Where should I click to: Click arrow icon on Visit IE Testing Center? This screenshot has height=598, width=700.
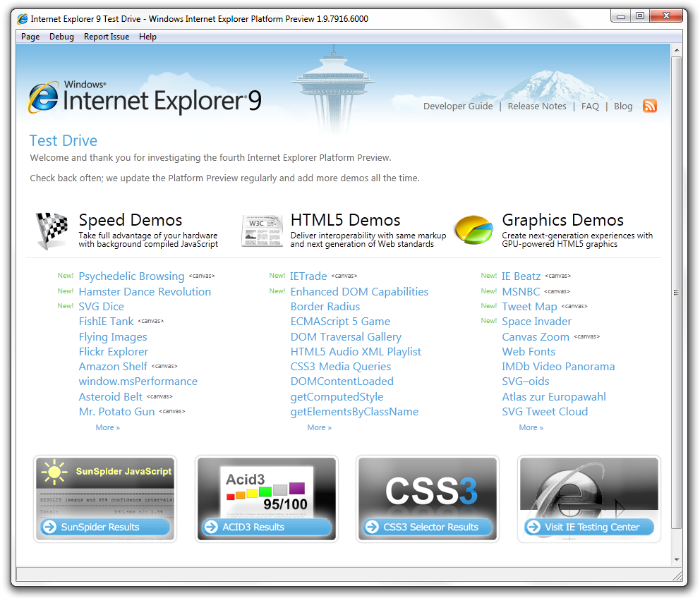[533, 527]
